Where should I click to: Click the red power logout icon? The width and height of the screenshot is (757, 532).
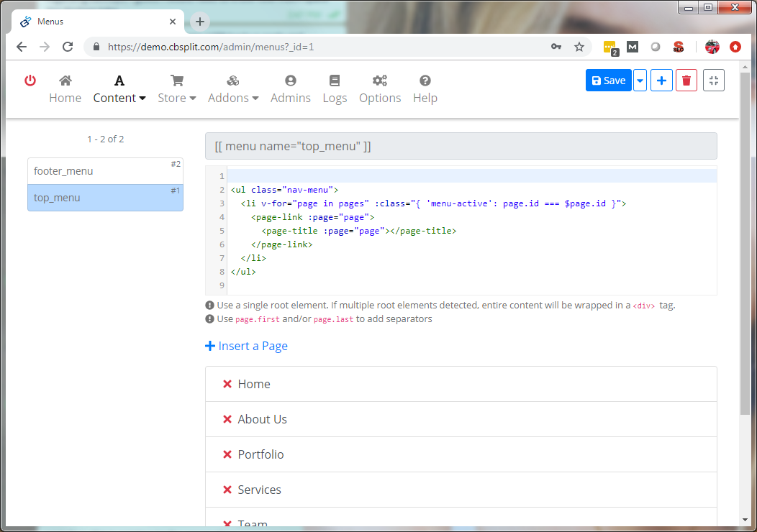(x=30, y=81)
